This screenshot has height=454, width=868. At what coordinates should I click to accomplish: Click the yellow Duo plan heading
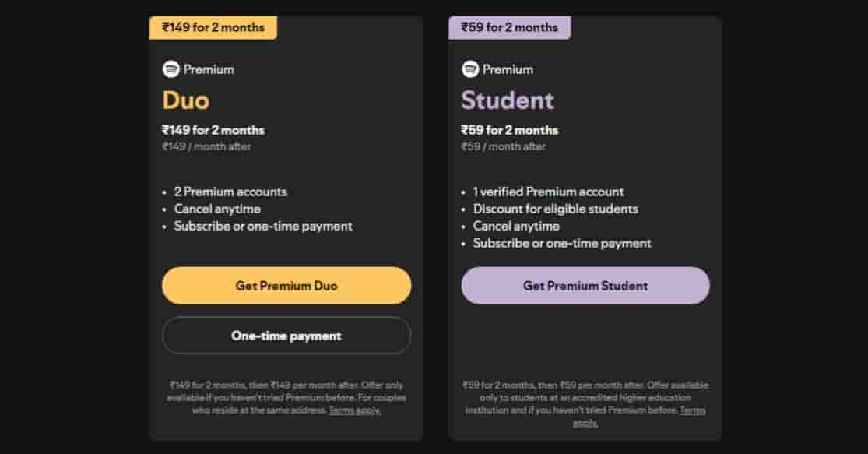(185, 100)
